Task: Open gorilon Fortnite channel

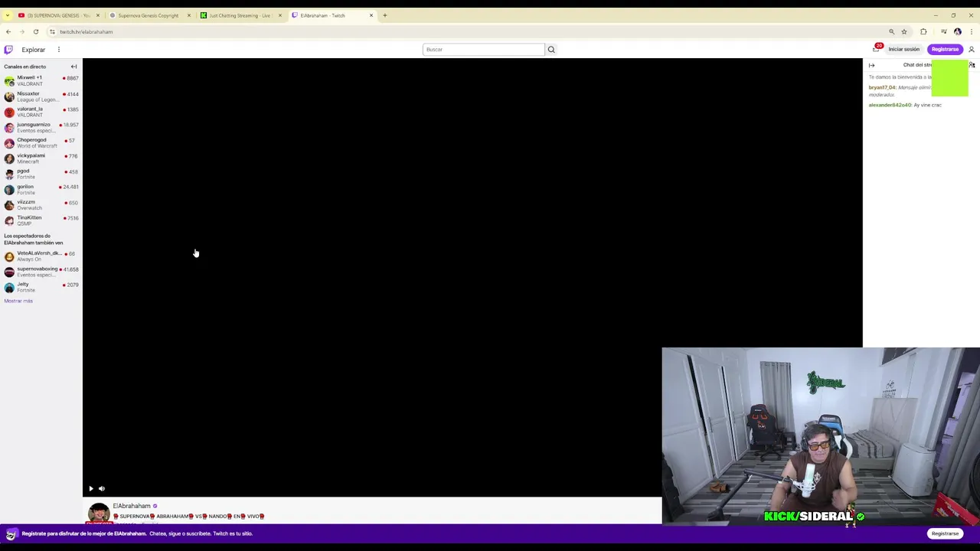Action: 41,189
